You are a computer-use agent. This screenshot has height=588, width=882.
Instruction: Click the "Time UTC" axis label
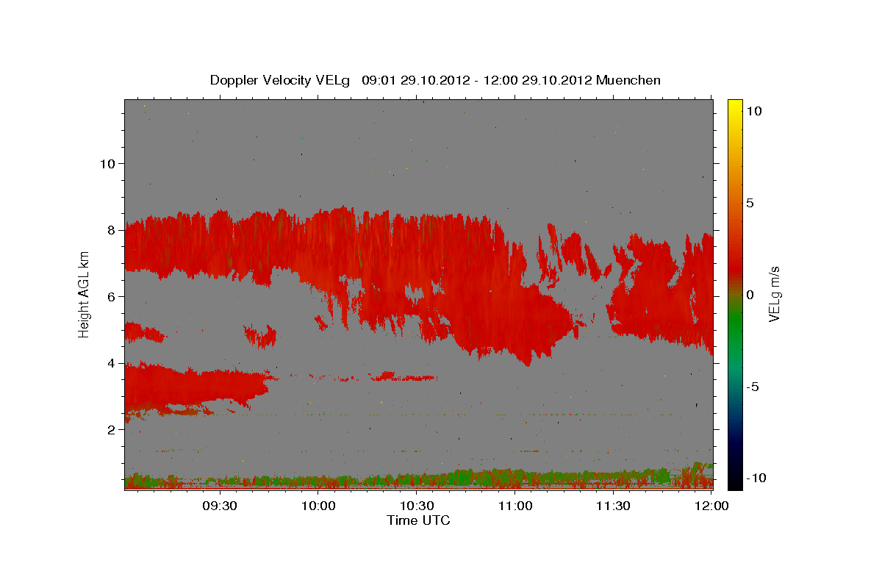coord(418,520)
